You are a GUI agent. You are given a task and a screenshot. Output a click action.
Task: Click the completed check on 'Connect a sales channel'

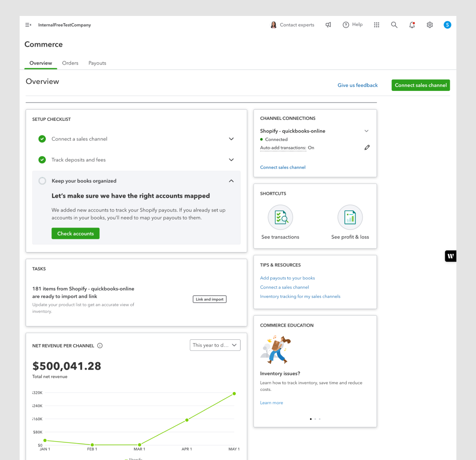(x=42, y=139)
